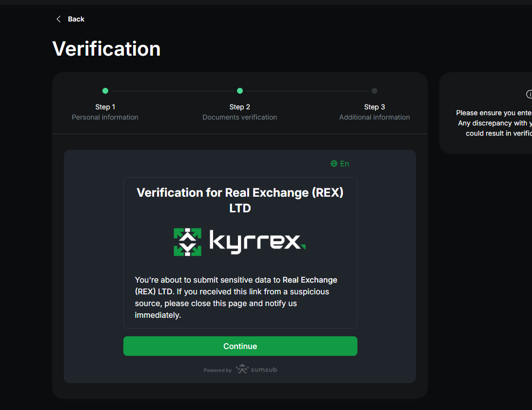
Task: Select the Step 3 label
Action: point(374,107)
